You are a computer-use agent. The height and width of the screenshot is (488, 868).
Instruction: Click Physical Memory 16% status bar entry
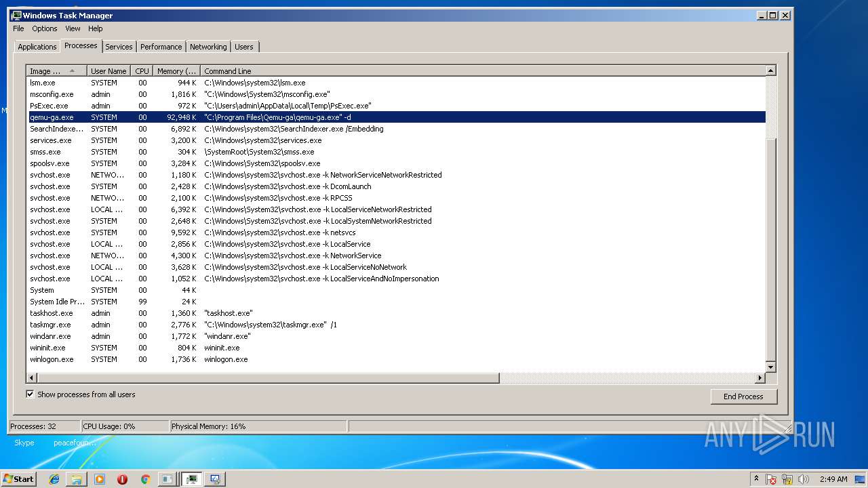coord(258,426)
